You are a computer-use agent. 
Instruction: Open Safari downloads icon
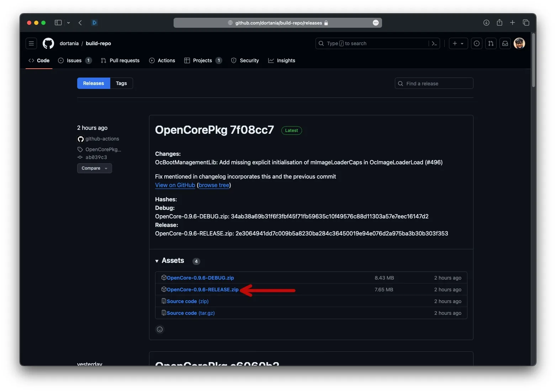(486, 23)
